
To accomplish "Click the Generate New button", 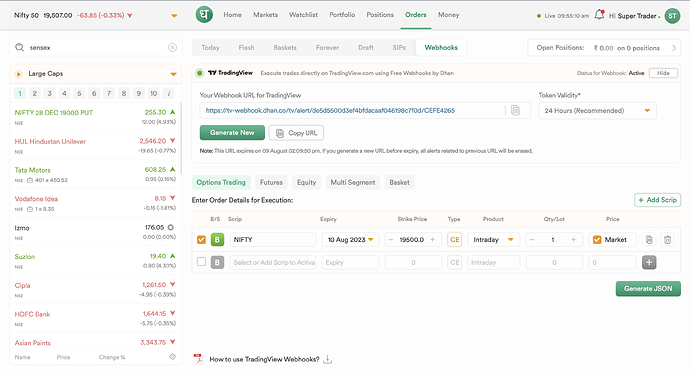I will [x=232, y=132].
